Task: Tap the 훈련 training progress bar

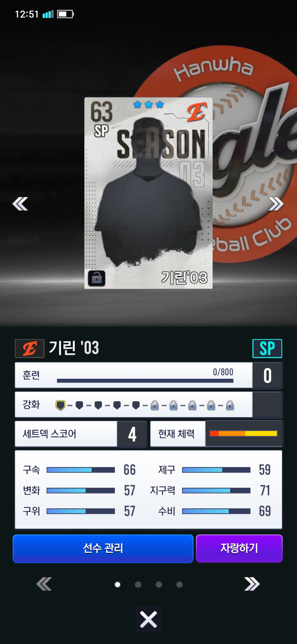Action: [x=145, y=381]
